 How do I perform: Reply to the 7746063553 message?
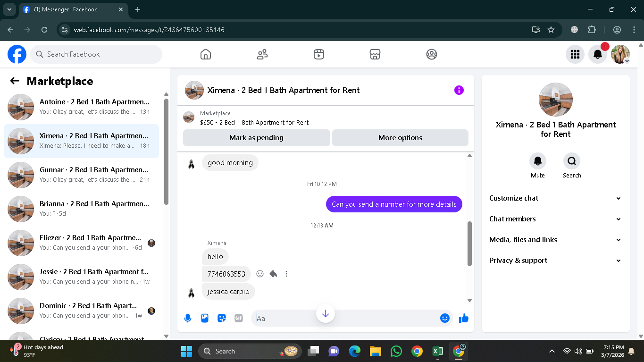coord(273,274)
